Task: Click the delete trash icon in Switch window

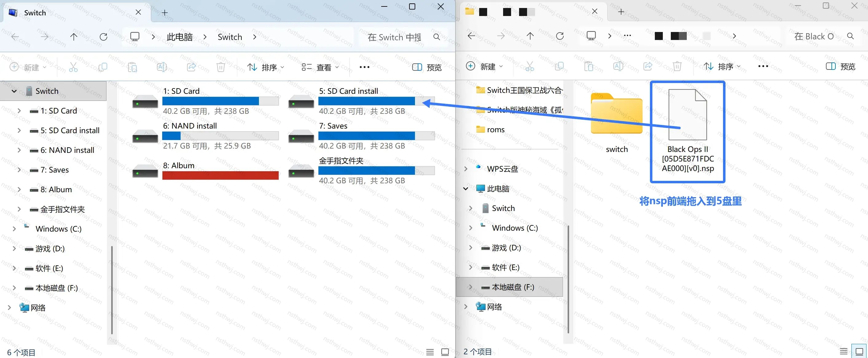Action: pos(221,67)
